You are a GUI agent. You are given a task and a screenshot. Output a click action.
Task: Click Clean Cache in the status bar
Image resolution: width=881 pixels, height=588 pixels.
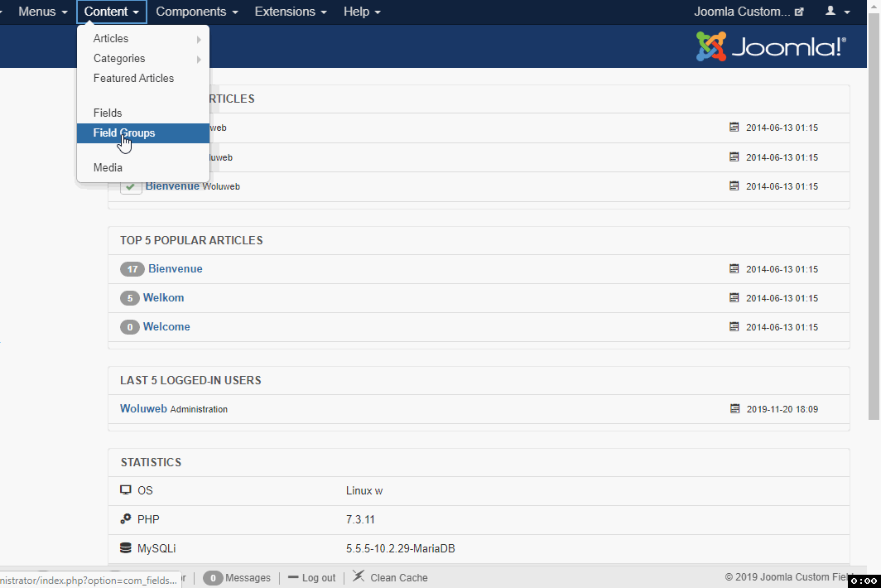(399, 578)
